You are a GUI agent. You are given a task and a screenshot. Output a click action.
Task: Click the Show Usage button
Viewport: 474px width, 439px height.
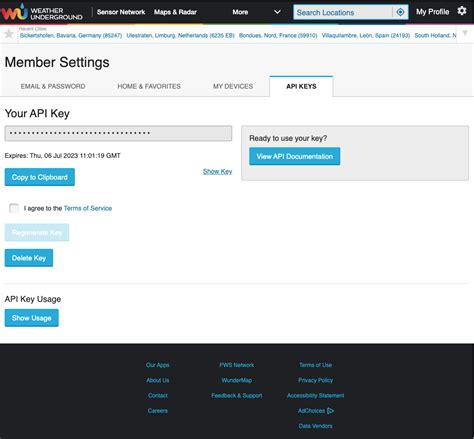[x=32, y=318]
